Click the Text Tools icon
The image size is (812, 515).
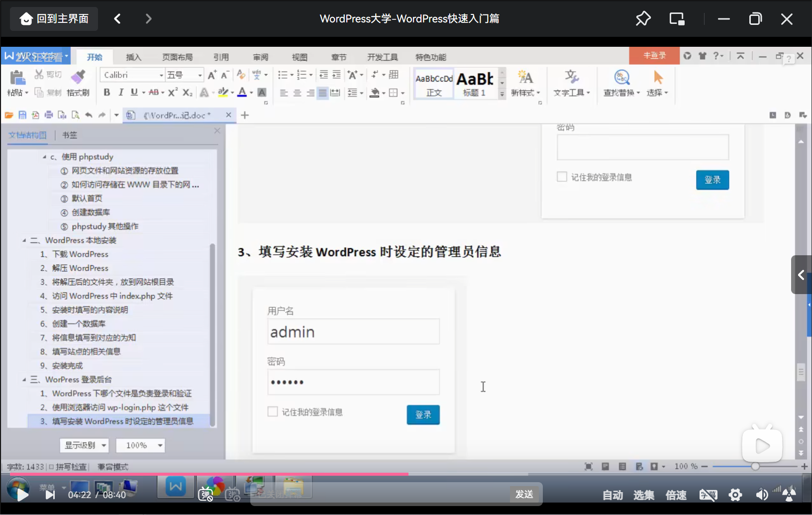tap(571, 77)
